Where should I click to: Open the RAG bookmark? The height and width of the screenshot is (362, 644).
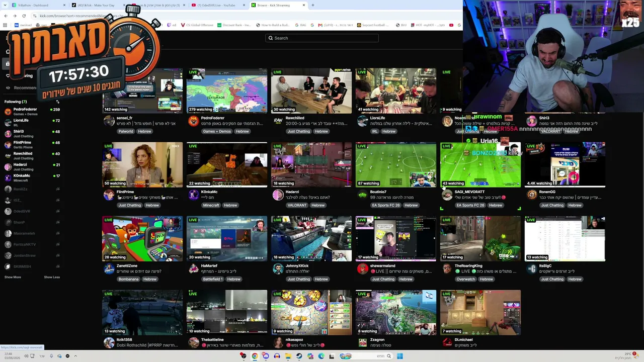pyautogui.click(x=300, y=25)
